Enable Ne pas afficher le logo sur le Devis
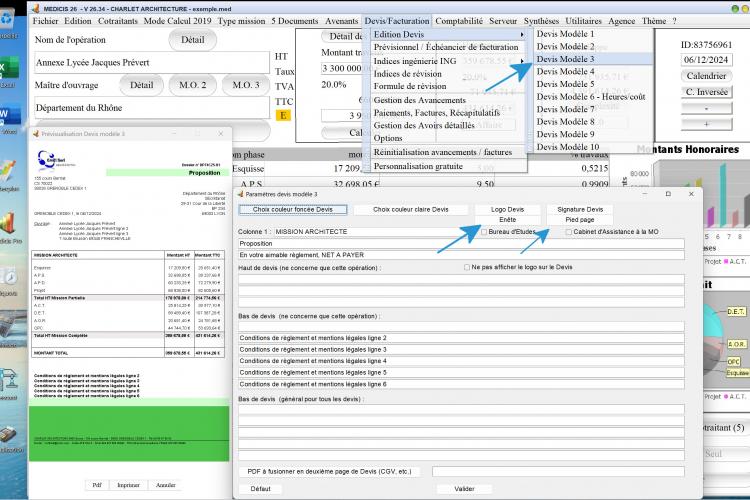This screenshot has width=750, height=500. point(467,267)
